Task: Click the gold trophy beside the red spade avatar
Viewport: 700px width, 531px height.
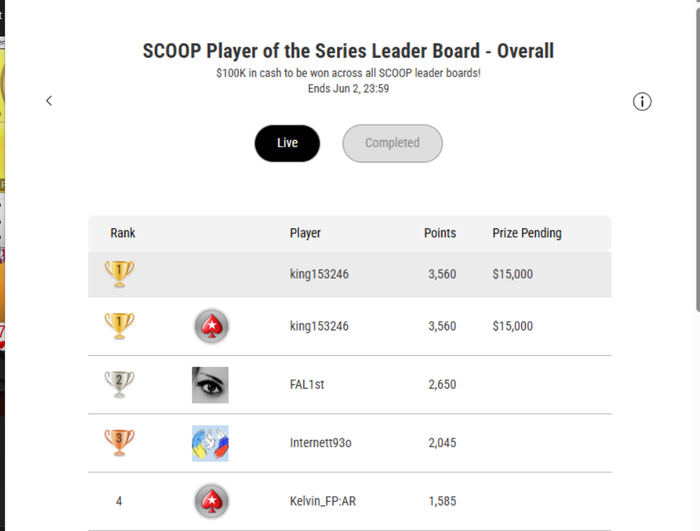Action: [119, 326]
